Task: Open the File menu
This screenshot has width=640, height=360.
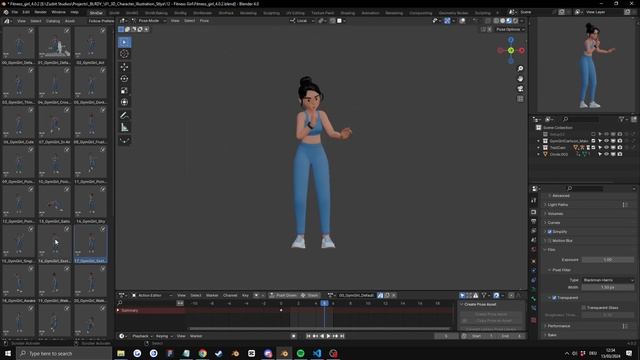Action: (15, 12)
